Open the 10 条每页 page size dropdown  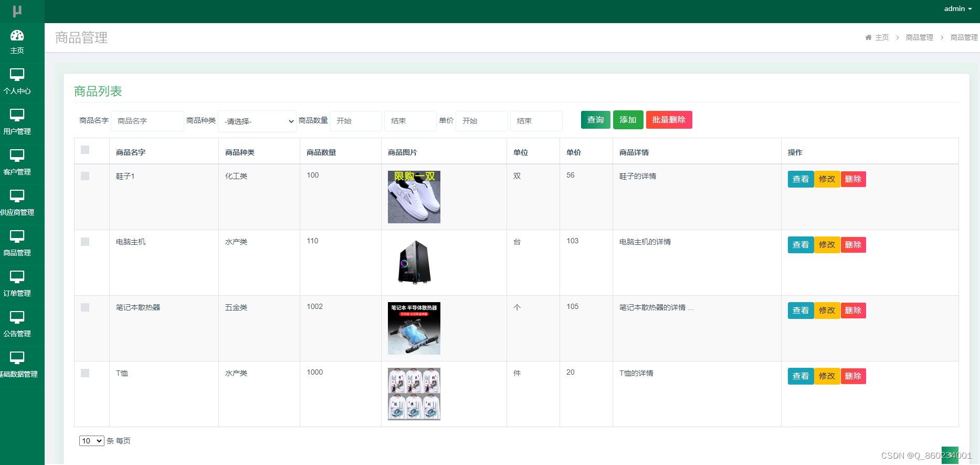pyautogui.click(x=91, y=441)
